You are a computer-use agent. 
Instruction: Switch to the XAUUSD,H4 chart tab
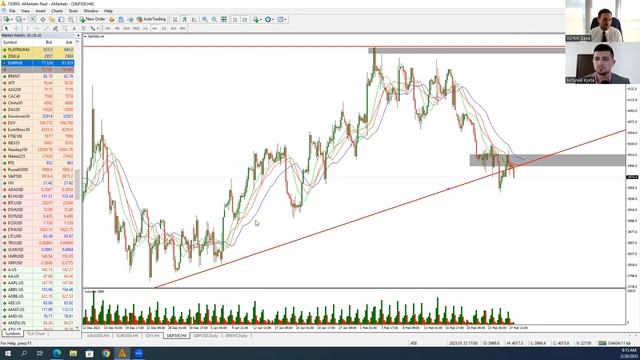(x=98, y=336)
